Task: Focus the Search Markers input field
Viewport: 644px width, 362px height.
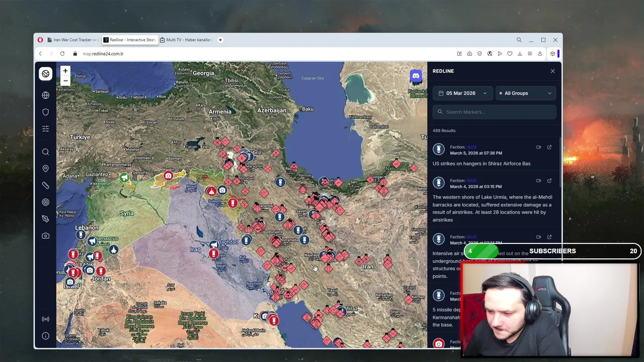Action: (494, 112)
